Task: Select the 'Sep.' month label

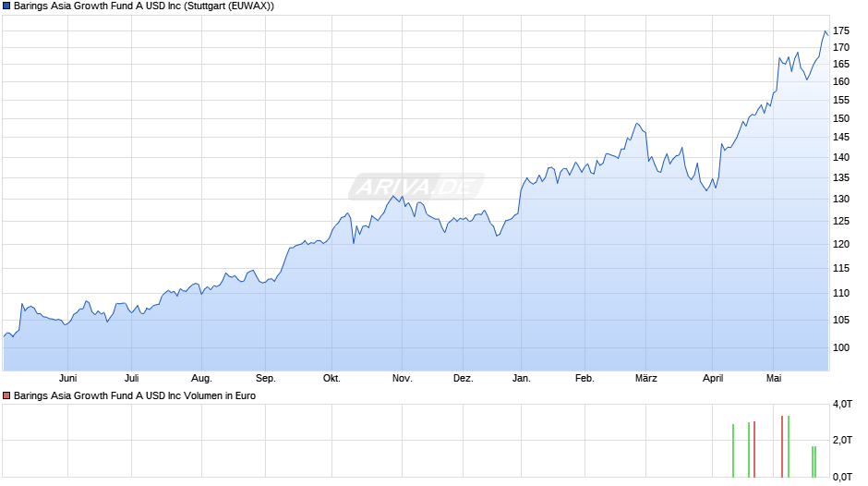Action: click(x=266, y=379)
